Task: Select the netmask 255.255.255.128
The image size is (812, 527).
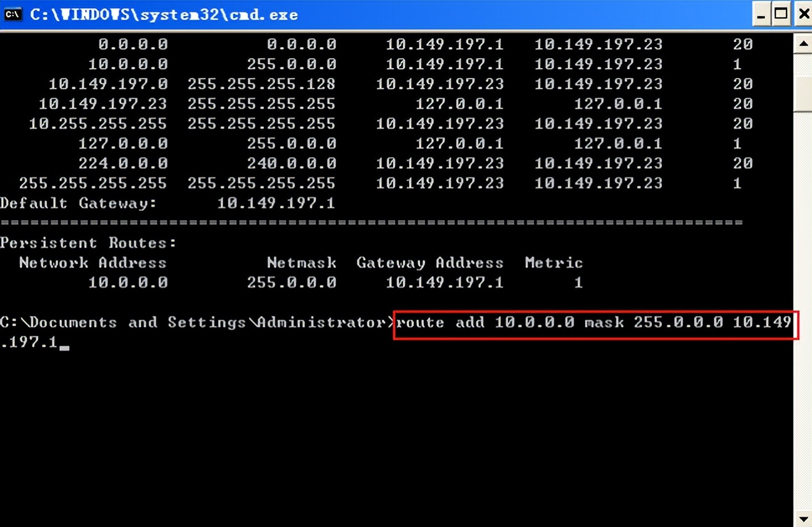Action: click(x=261, y=84)
